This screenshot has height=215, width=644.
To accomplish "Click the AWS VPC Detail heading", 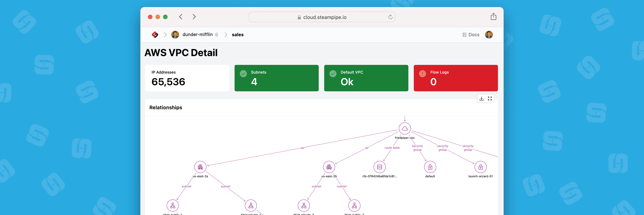I will point(181,53).
